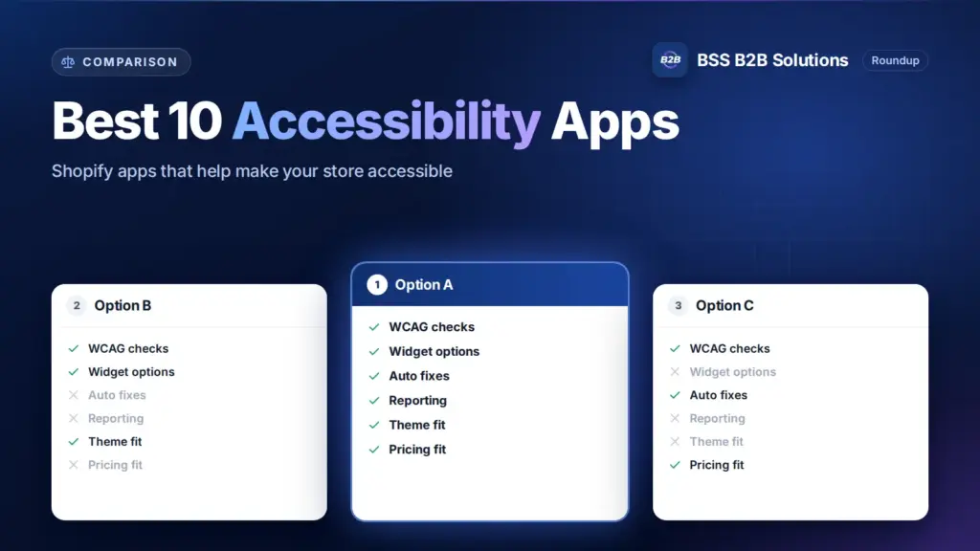Click the COMPARISON label in the pill
This screenshot has height=551, width=980.
point(130,62)
